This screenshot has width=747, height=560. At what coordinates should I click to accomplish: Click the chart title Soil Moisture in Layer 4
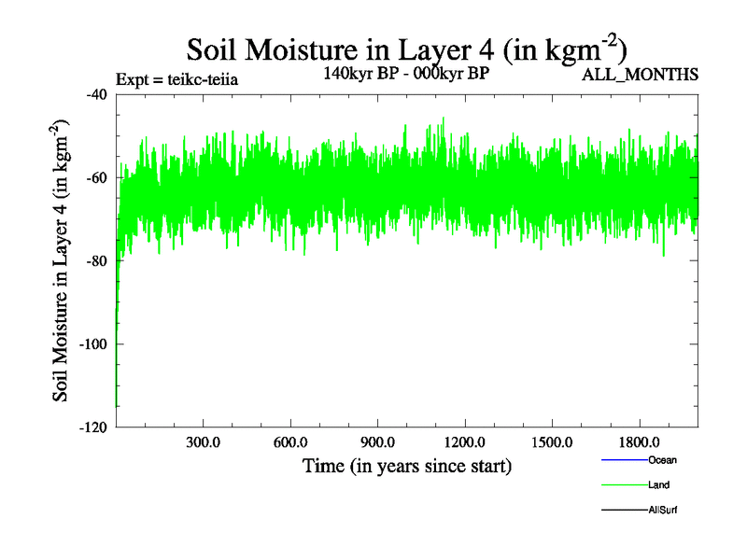click(x=406, y=49)
